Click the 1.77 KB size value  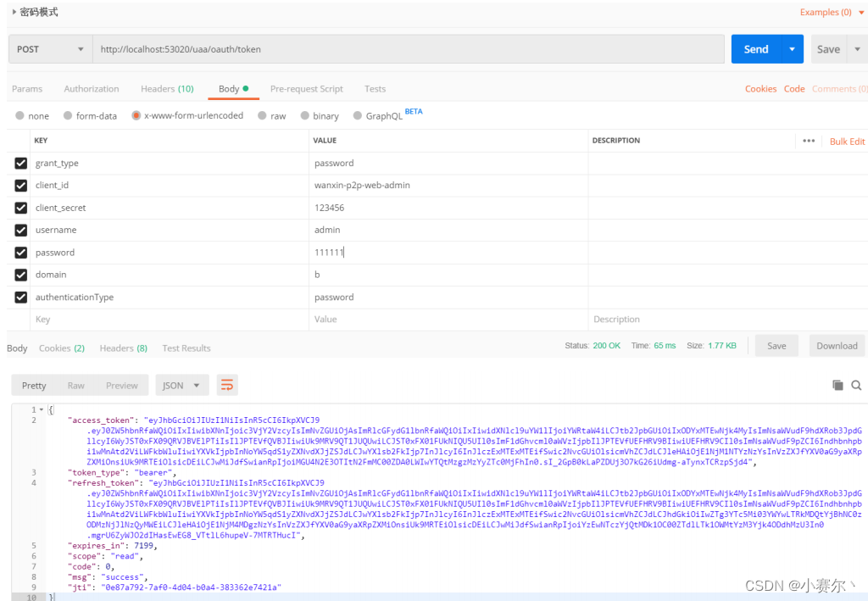tap(722, 345)
